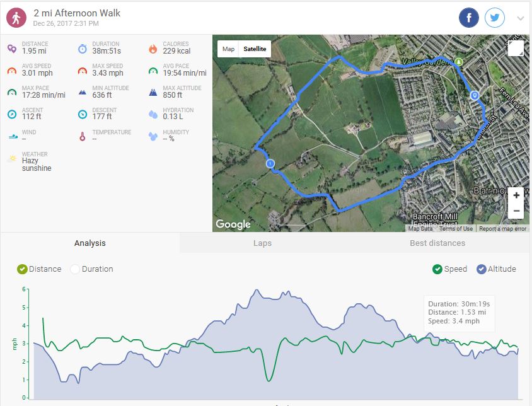The width and height of the screenshot is (532, 406).
Task: Click the hazy sunshine weather icon
Action: [12, 159]
